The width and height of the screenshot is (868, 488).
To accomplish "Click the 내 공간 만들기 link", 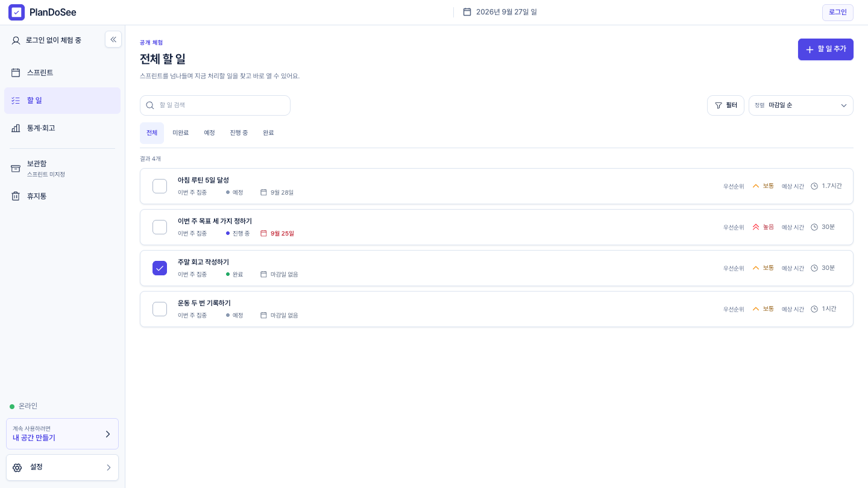I will click(62, 434).
